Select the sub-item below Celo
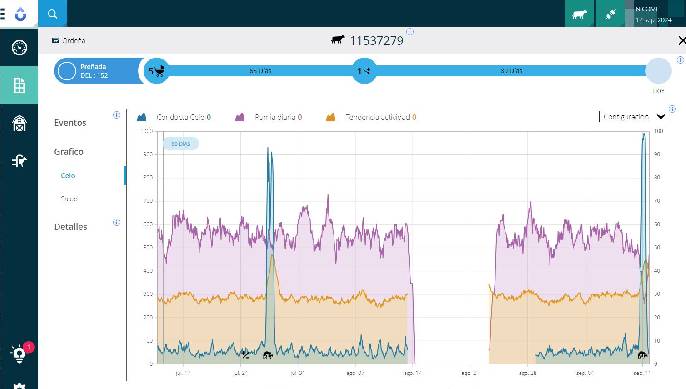The width and height of the screenshot is (686, 389). 69,199
